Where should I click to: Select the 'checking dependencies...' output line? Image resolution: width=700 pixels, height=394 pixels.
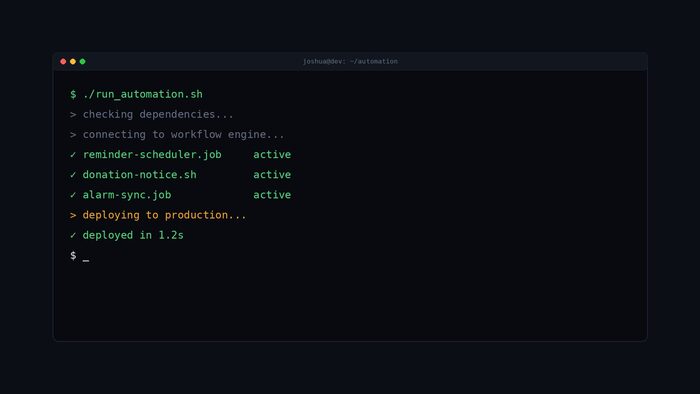pos(152,115)
